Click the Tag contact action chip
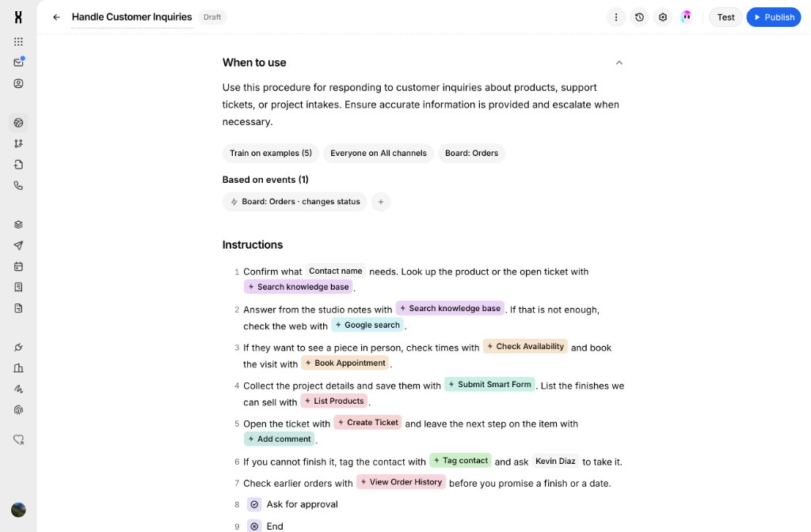 (x=460, y=460)
